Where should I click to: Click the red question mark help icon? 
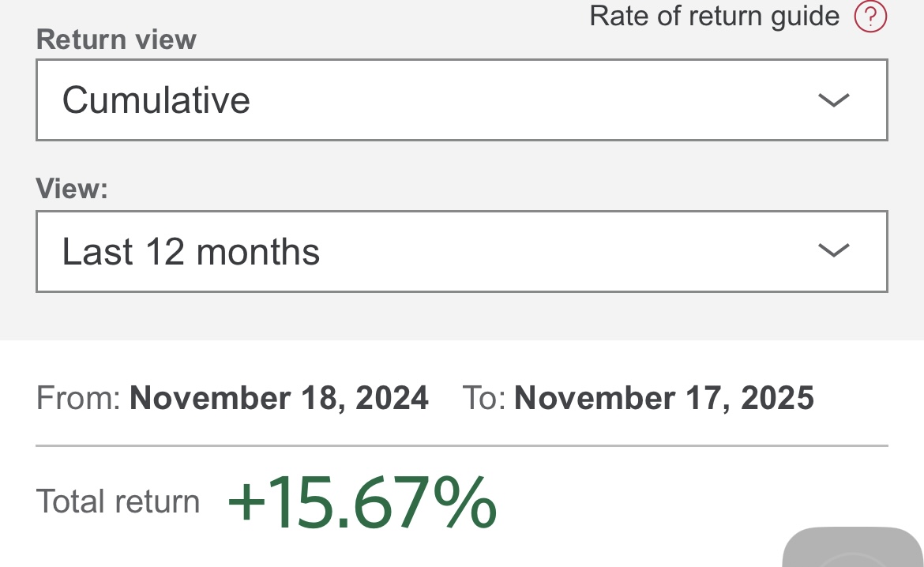[870, 16]
